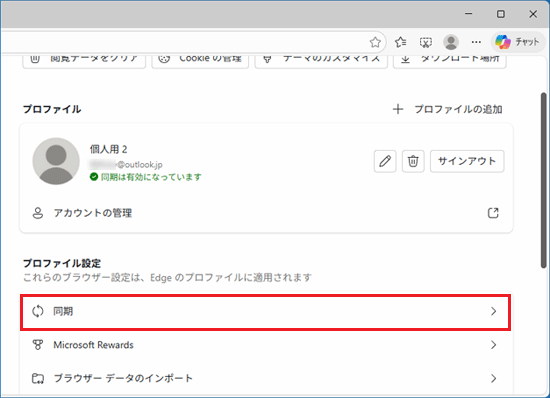Click the sync arrows icon beside 同期
Screen dimensions: 550x398
pyautogui.click(x=38, y=311)
